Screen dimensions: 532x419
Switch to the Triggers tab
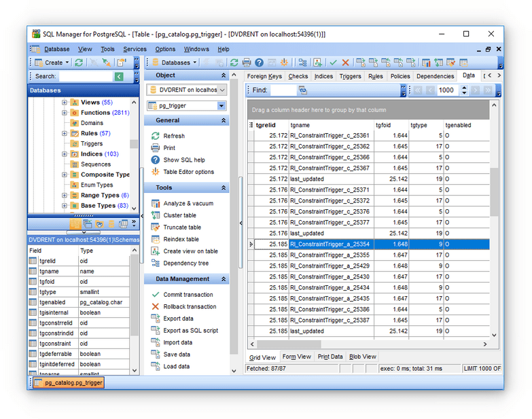coord(350,76)
